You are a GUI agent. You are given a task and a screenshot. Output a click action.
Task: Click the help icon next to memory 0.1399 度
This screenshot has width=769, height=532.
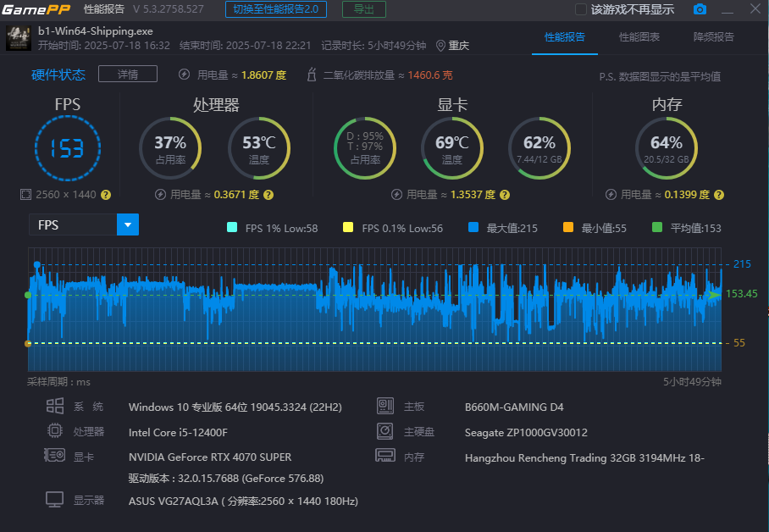click(719, 196)
